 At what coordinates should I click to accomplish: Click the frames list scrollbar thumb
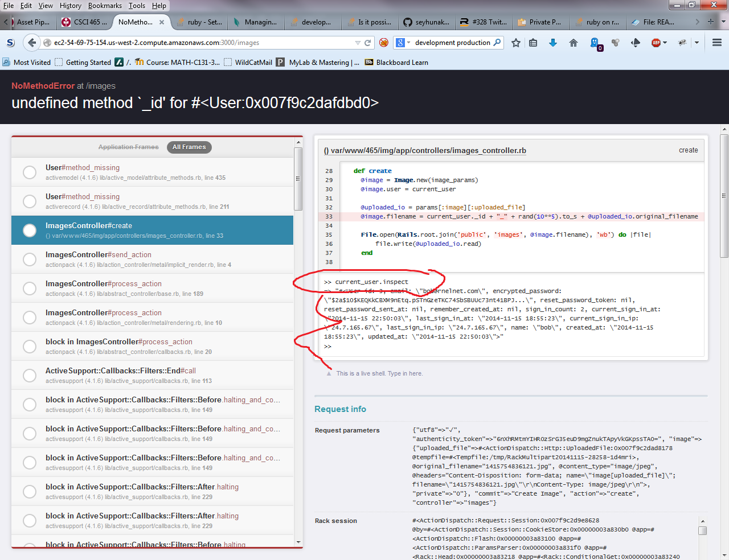[x=298, y=179]
